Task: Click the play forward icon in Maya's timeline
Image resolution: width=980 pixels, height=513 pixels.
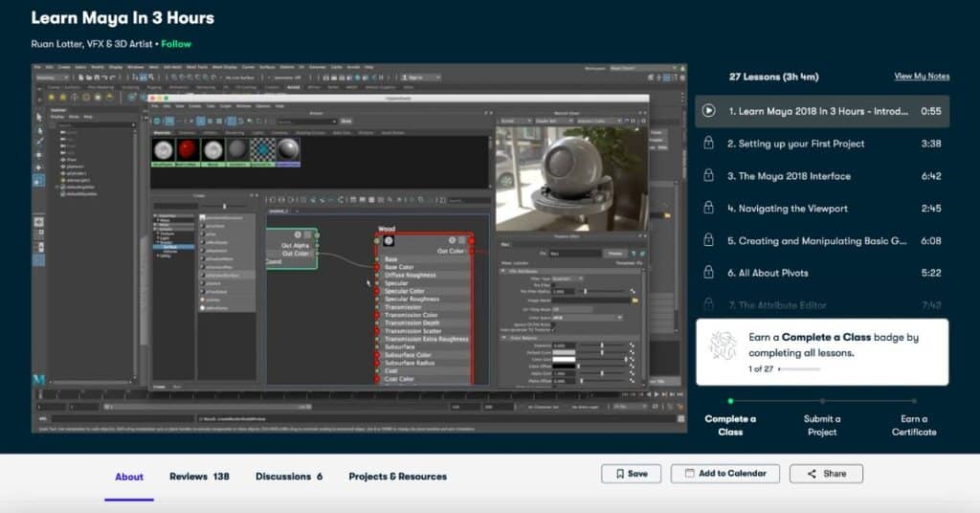Action: coord(657,394)
